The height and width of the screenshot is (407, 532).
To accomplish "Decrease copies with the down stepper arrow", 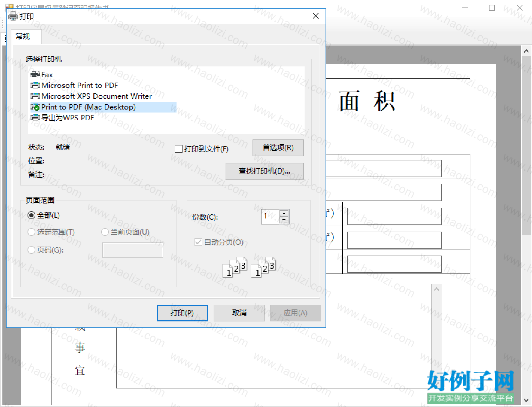I will 284,220.
